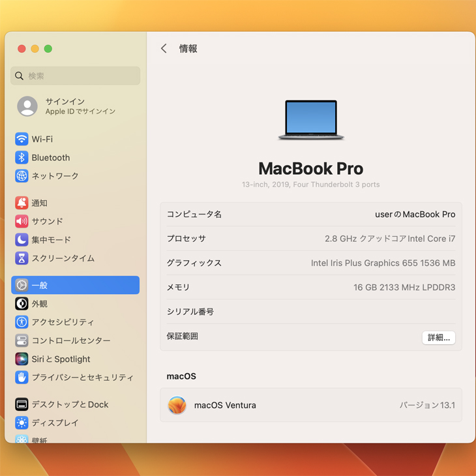The image size is (476, 476).
Task: Open コントロールセンター in sidebar
Action: tap(70, 340)
